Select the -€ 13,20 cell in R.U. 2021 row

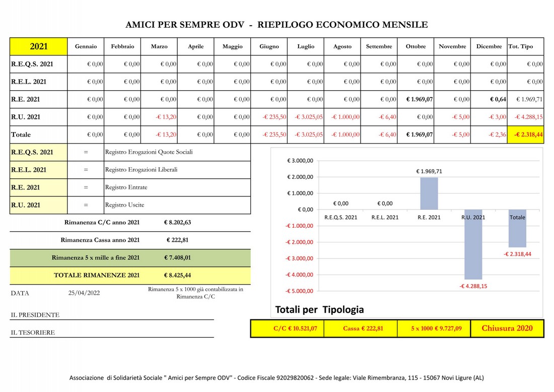click(159, 117)
